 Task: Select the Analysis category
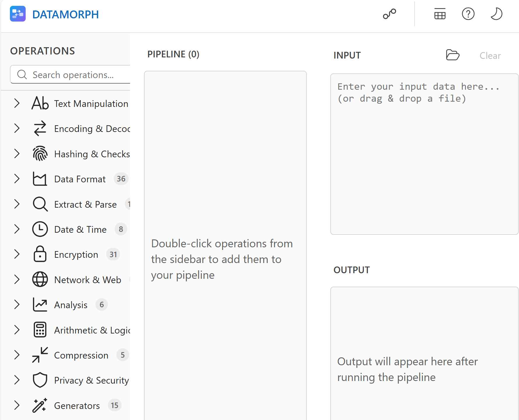pyautogui.click(x=71, y=305)
